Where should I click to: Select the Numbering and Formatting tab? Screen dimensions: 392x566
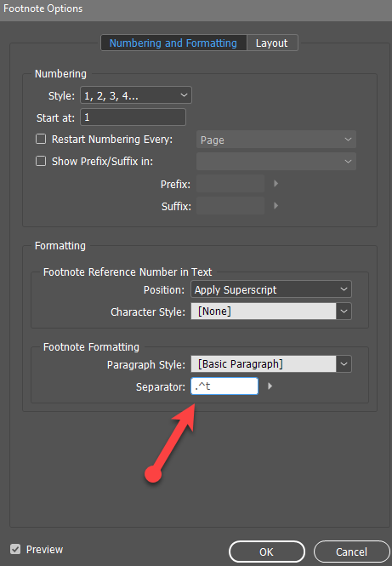pyautogui.click(x=173, y=43)
